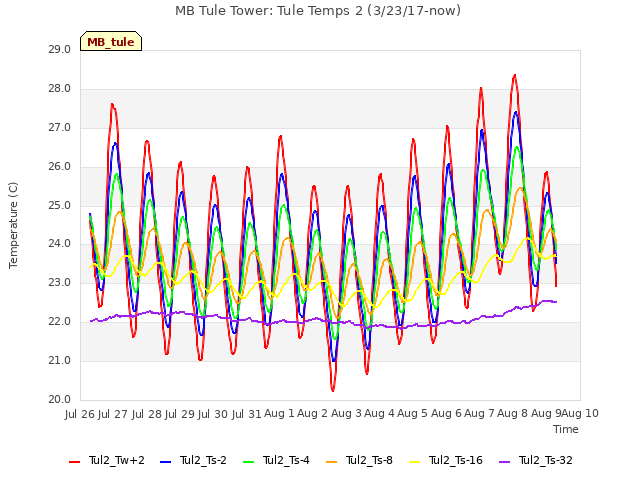Click the Time axis label
The height and width of the screenshot is (480, 640).
[x=566, y=429]
